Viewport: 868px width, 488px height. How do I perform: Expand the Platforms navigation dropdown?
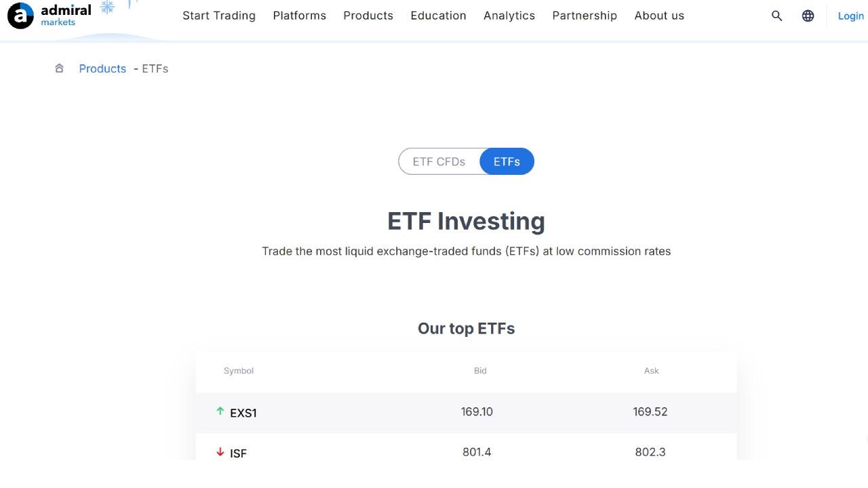click(299, 16)
